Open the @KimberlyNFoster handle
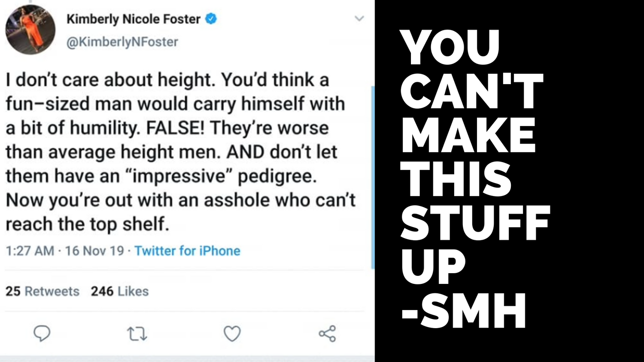 point(122,41)
